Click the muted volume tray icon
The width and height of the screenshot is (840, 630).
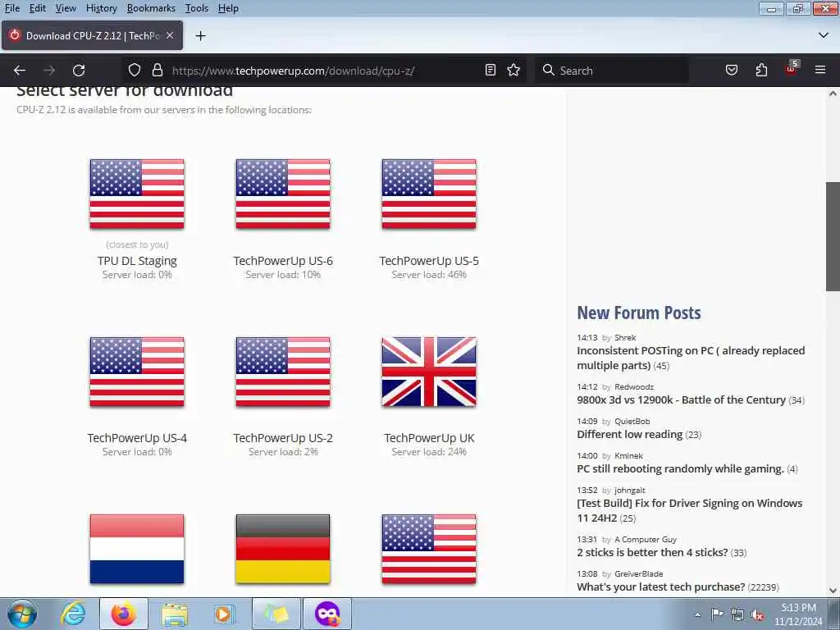757,614
